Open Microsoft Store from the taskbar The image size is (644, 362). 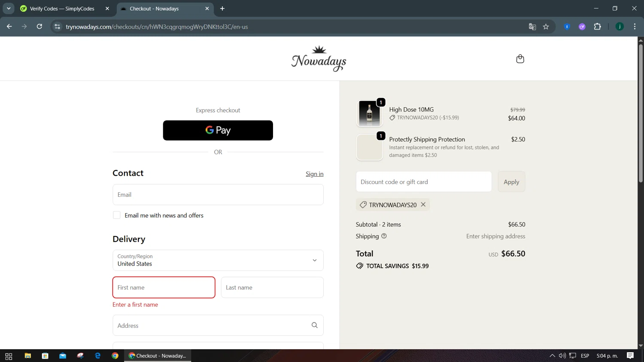click(x=45, y=356)
